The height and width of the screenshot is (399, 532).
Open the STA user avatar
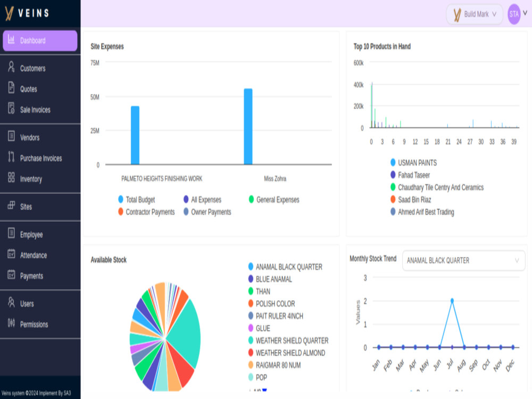pos(514,14)
